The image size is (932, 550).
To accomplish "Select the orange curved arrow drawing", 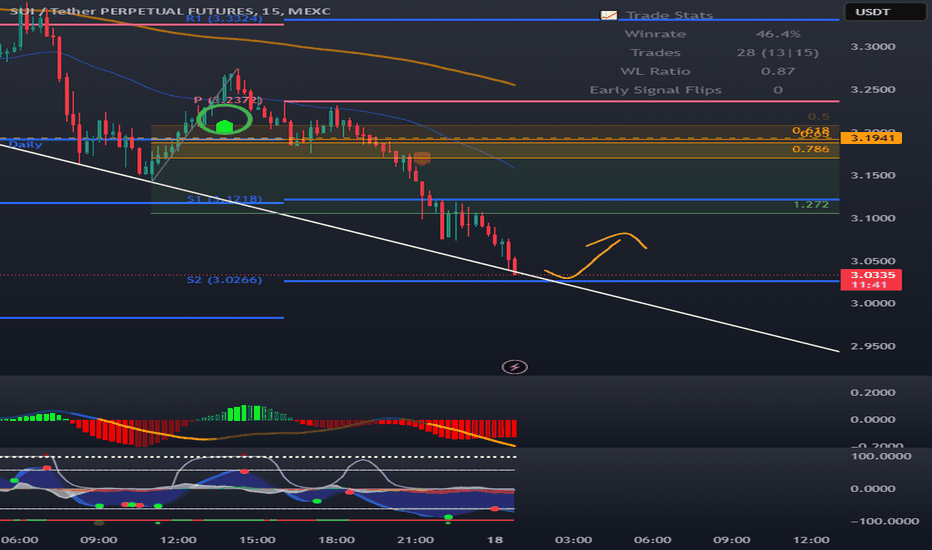I will click(x=595, y=256).
